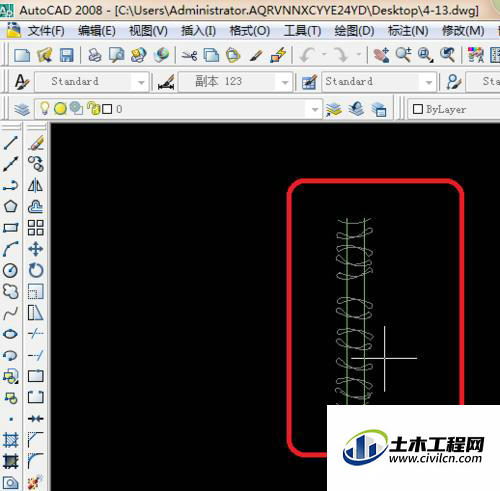
Task: Open the 插入(I) menu
Action: 198,31
